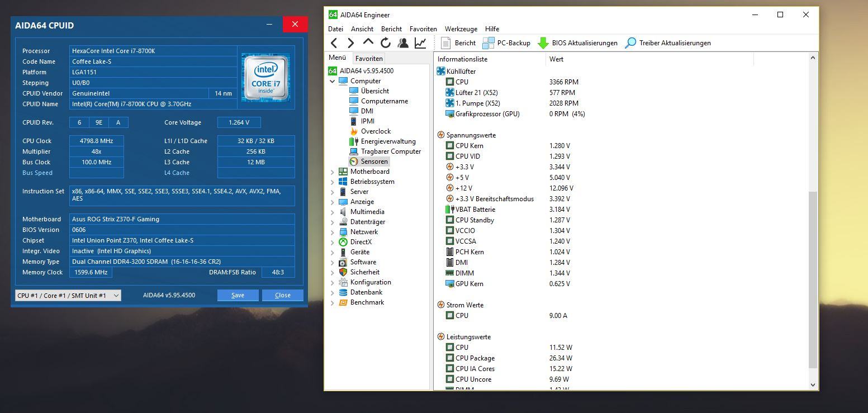Click the Back arrow in AIDA64 toolbar

[x=334, y=43]
